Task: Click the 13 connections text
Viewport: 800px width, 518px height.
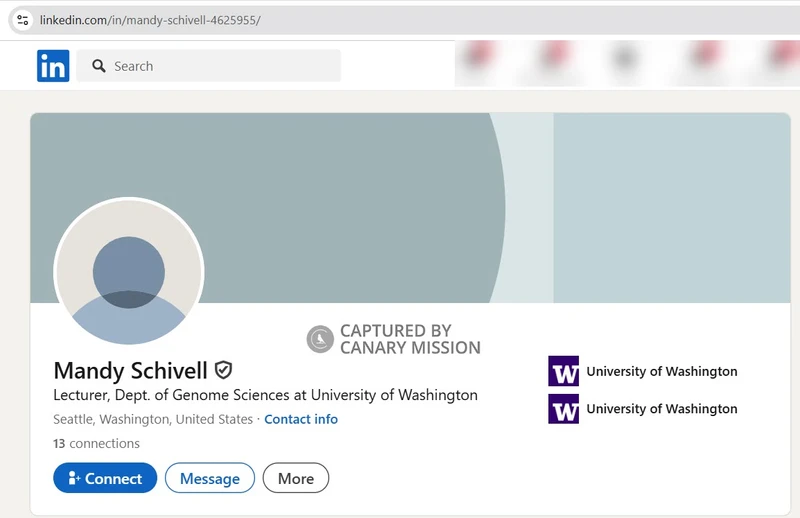Action: (97, 443)
